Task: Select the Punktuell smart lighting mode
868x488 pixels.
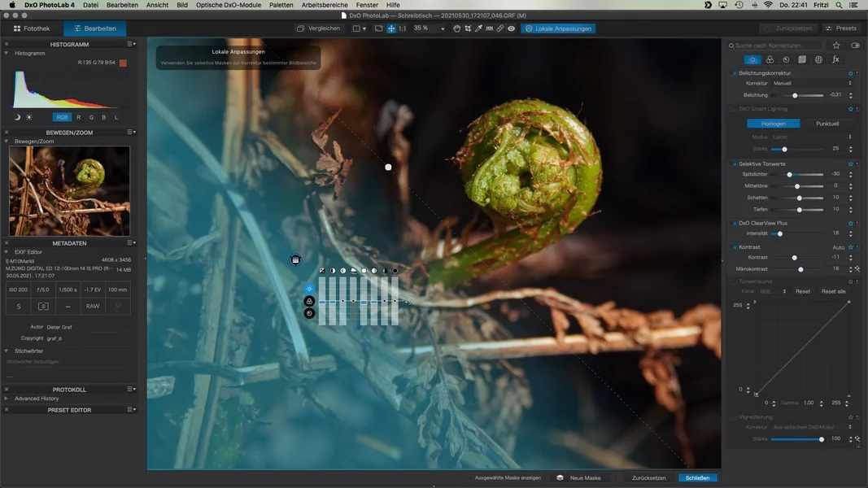Action: (x=827, y=124)
